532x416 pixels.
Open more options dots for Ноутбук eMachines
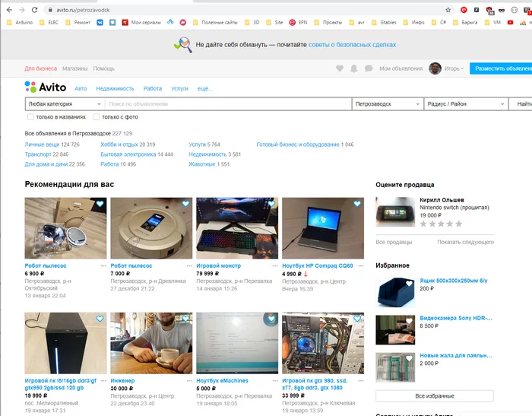(x=275, y=381)
